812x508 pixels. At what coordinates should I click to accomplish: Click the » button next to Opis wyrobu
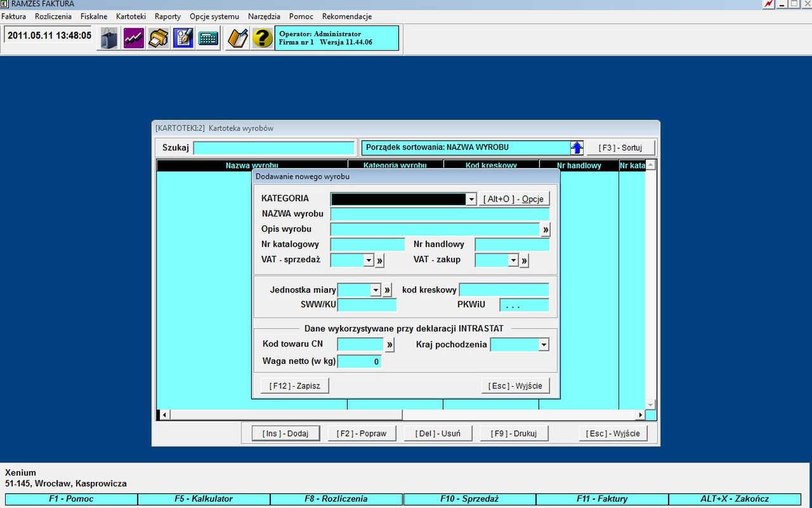pos(546,229)
